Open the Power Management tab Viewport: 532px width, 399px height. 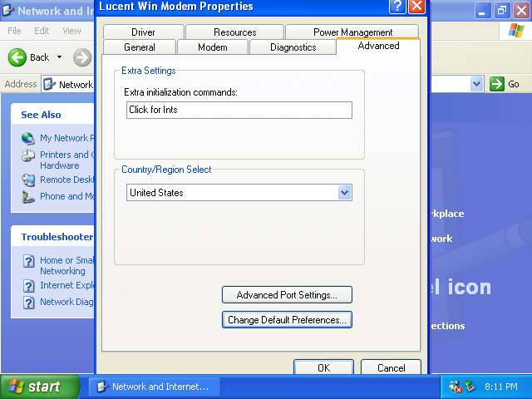point(352,32)
